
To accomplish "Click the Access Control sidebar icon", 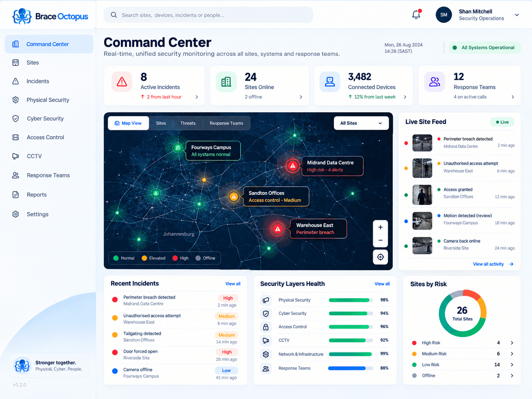I will click(15, 137).
